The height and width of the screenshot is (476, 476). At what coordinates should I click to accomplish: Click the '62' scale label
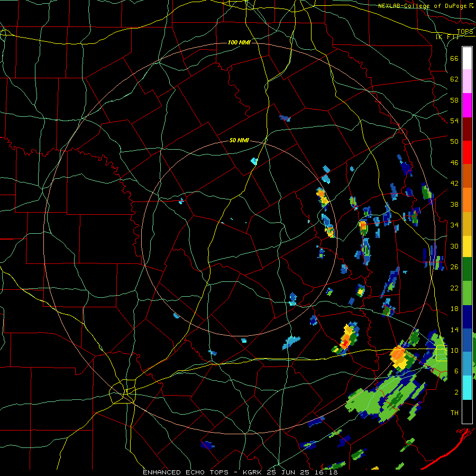click(x=454, y=79)
